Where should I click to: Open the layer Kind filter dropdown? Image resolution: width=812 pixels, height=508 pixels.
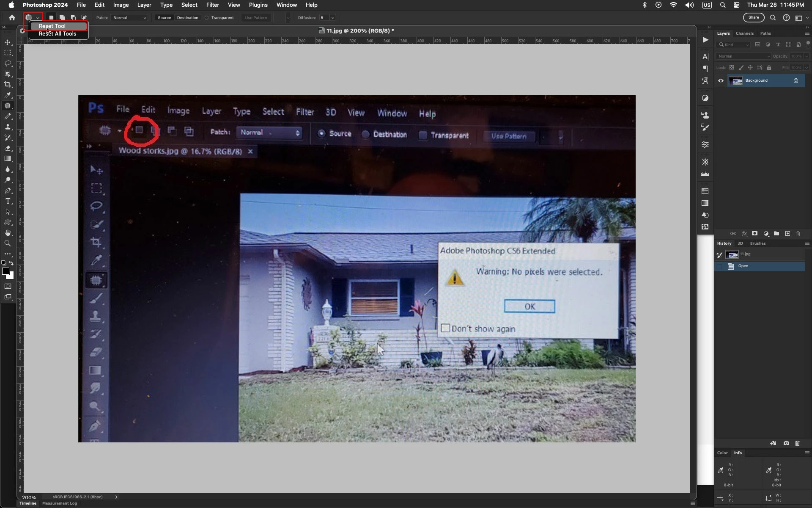coord(734,45)
